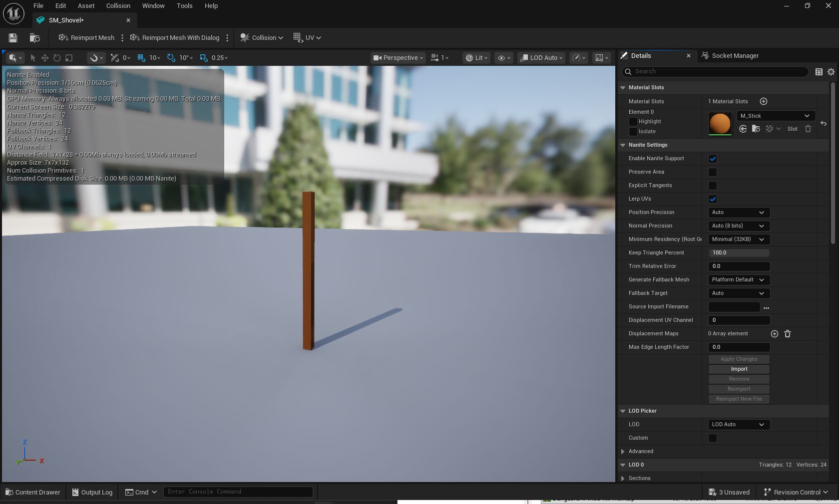The image size is (839, 504).
Task: Check Preserve Area option
Action: [713, 172]
